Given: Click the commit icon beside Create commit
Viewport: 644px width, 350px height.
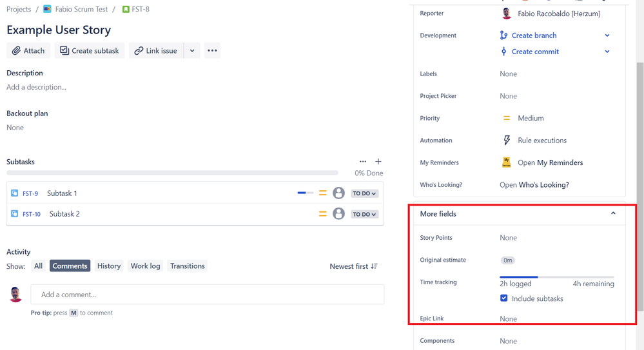Looking at the screenshot, I should 503,52.
